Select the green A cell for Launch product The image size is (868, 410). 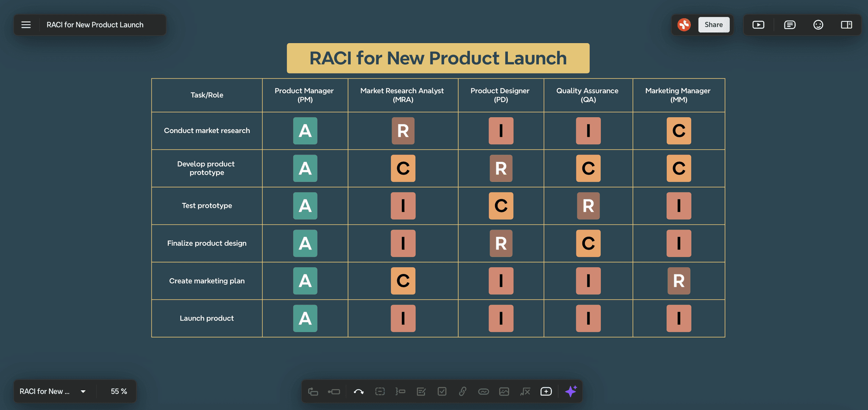point(305,318)
